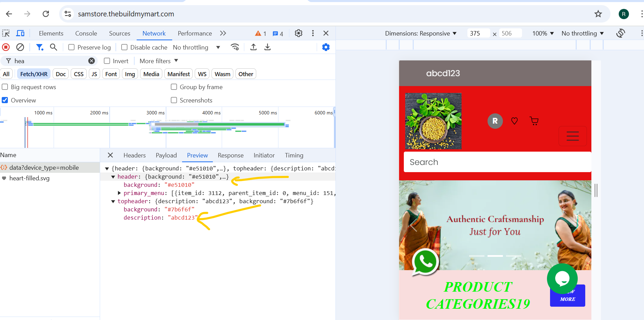Screen dimensions: 644x320
Task: Close the request details pane
Action: coord(110,155)
